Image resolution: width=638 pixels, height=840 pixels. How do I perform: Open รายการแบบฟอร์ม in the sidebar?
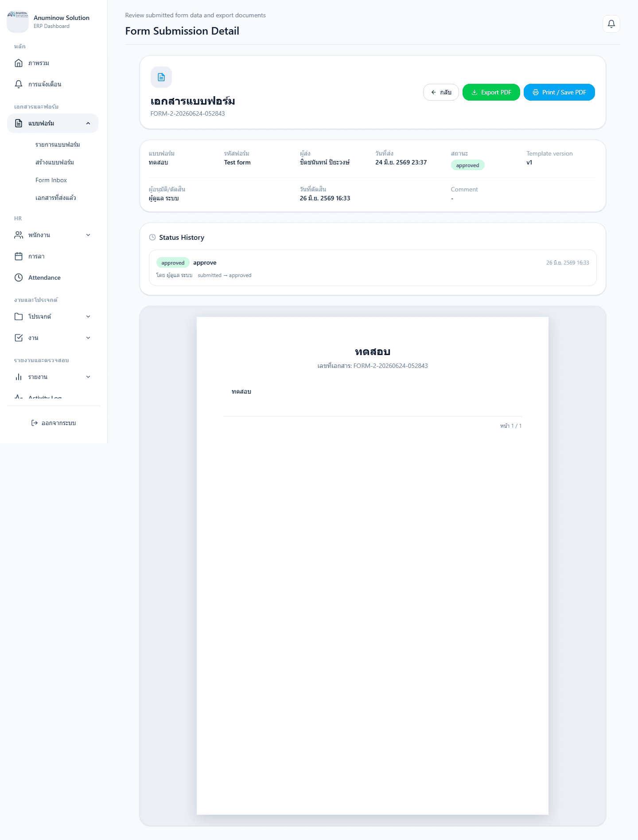coord(58,145)
